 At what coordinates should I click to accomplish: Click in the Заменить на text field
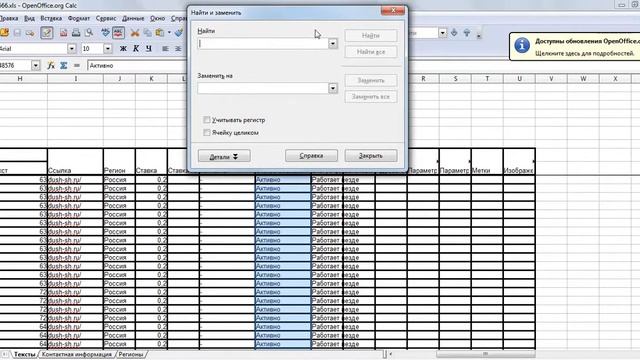click(x=263, y=88)
